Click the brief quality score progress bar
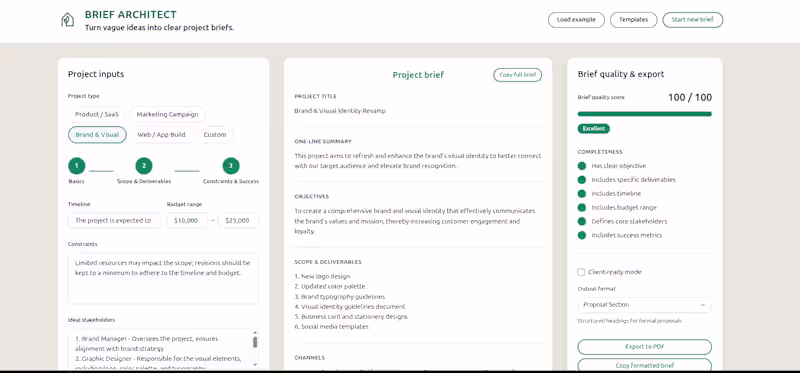 644,114
